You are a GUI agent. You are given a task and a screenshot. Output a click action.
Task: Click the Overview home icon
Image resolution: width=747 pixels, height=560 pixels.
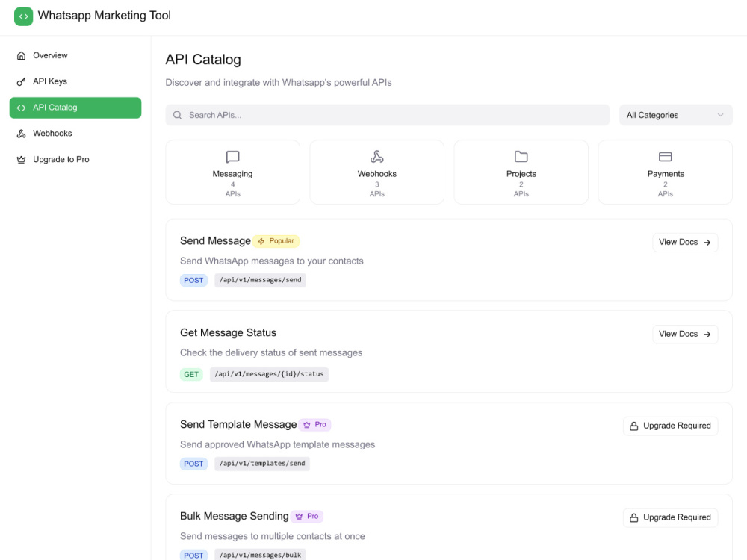point(21,56)
